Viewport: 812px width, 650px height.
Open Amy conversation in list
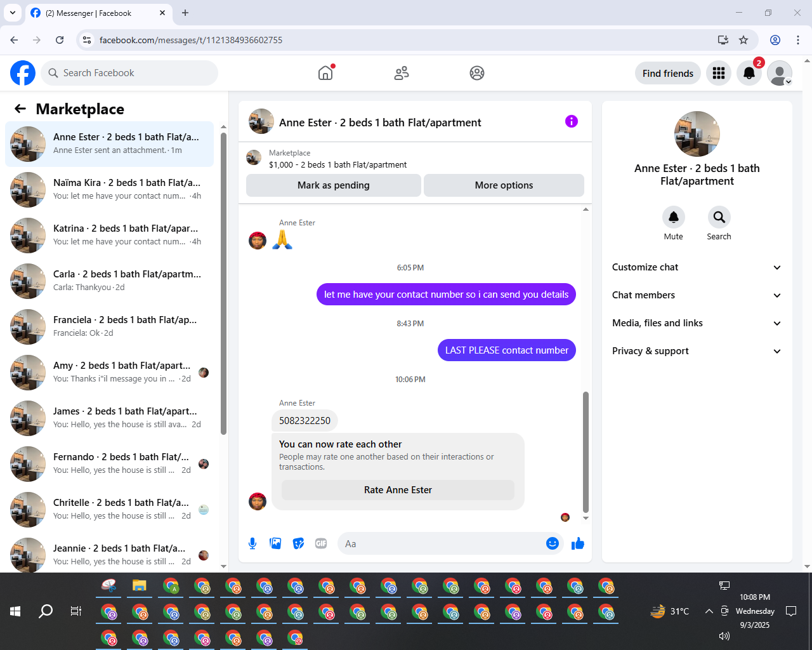(x=109, y=373)
